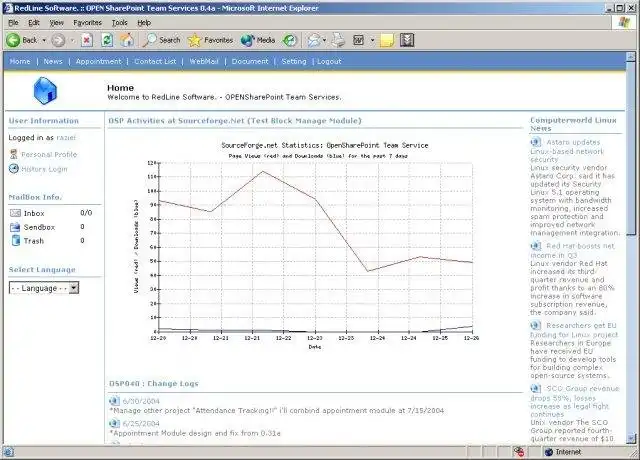Open the View menu
This screenshot has width=640, height=460.
(56, 23)
